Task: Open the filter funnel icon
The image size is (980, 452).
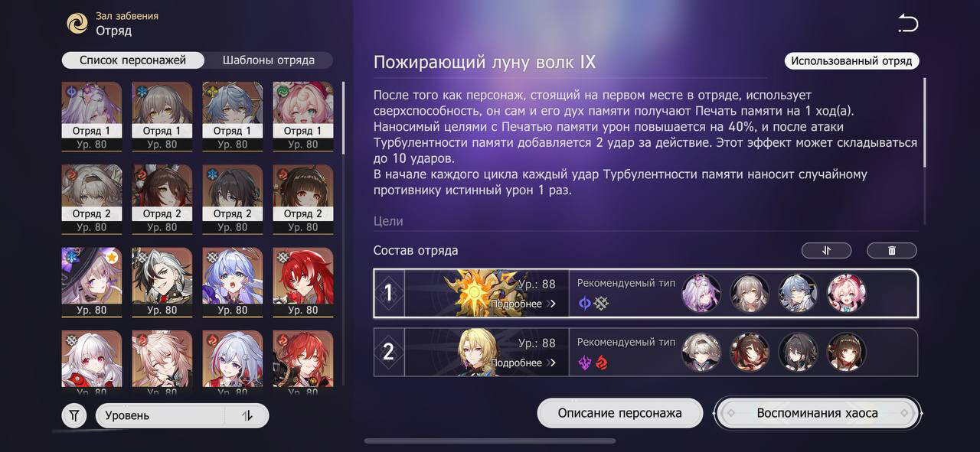Action: (x=74, y=415)
